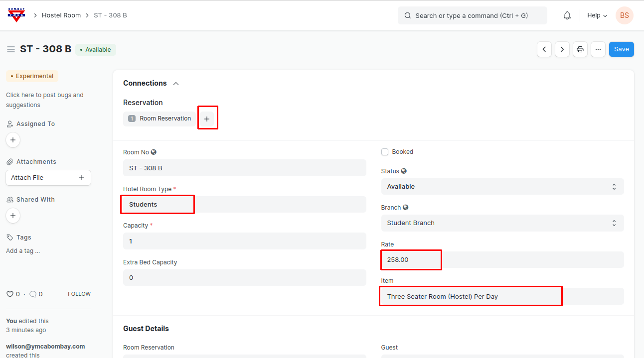Navigate to Hostel Room breadcrumb
Viewport: 644px width, 358px height.
[61, 15]
